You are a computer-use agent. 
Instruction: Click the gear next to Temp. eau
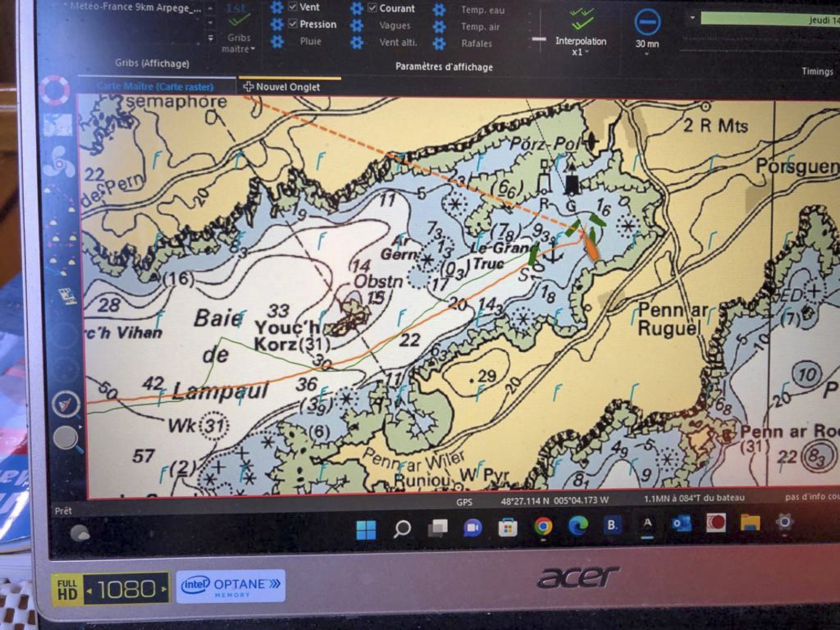coord(439,9)
